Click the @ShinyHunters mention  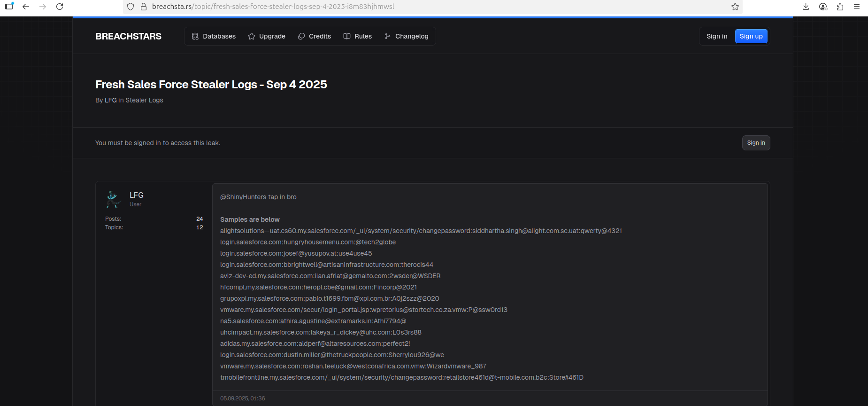[x=243, y=197]
